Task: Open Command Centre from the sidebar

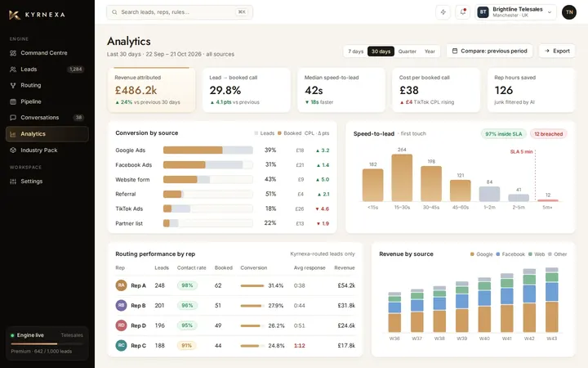Action: pos(47,53)
